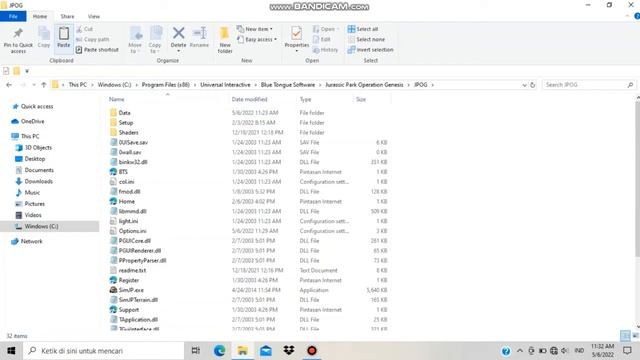Click the Copy to icon
640x360 pixels.
tap(156, 33)
